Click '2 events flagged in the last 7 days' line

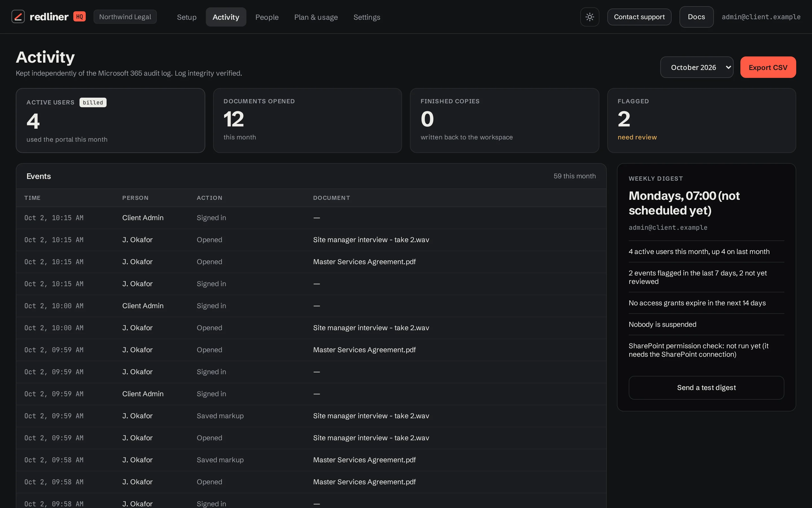(697, 277)
